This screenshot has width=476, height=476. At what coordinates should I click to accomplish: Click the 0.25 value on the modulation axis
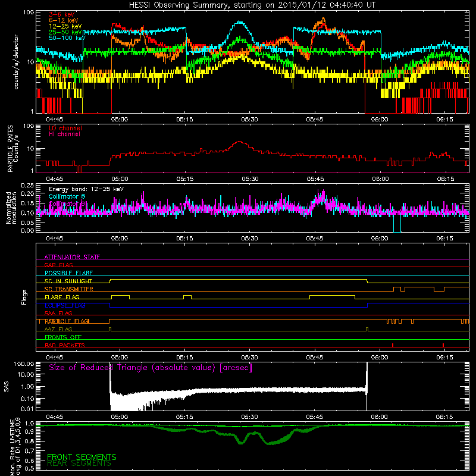point(27,186)
